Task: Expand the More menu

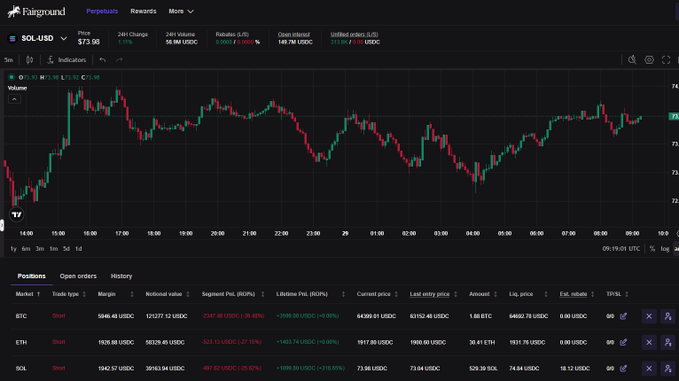Action: pos(181,11)
